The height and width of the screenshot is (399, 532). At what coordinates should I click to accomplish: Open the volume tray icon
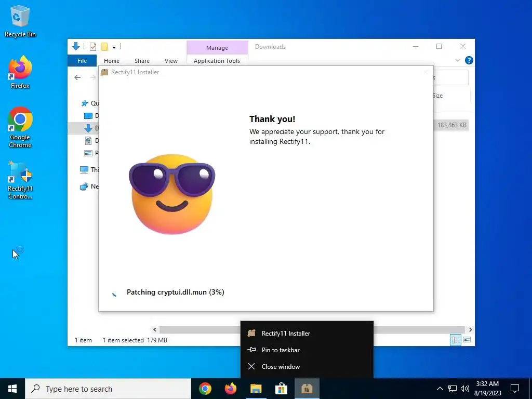(x=465, y=389)
